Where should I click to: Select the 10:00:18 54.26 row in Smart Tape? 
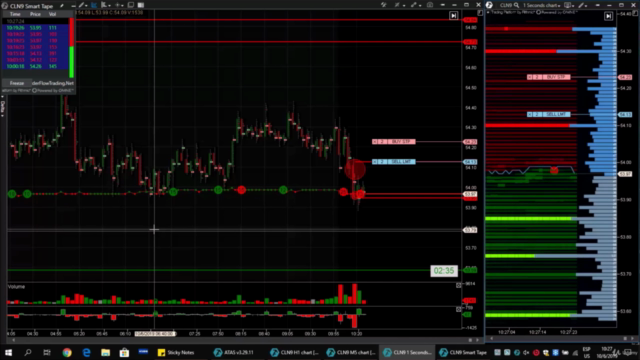point(36,66)
